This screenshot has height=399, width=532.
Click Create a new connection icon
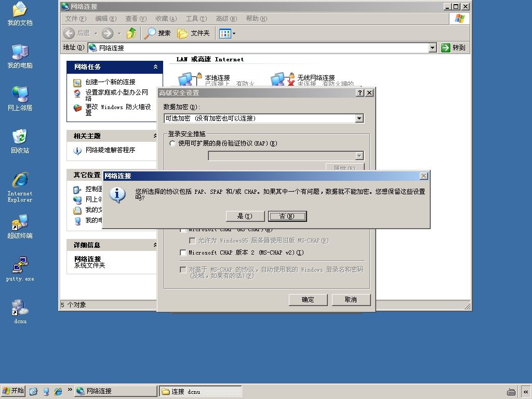pyautogui.click(x=77, y=83)
